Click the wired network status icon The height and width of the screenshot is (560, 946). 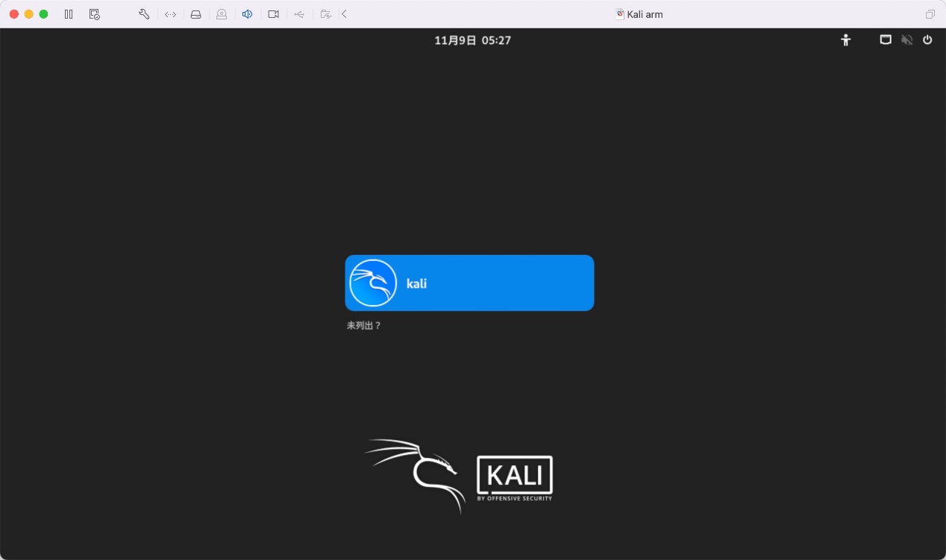(886, 40)
